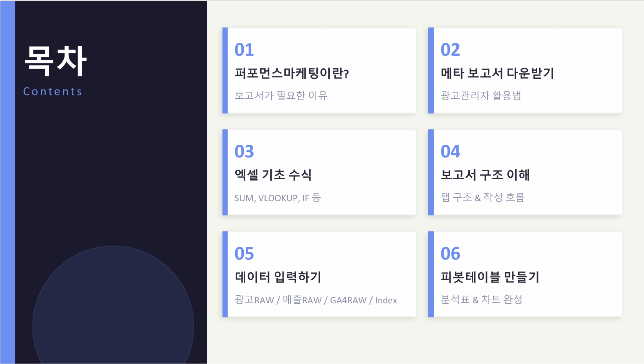Click the number 04 label

click(x=450, y=152)
